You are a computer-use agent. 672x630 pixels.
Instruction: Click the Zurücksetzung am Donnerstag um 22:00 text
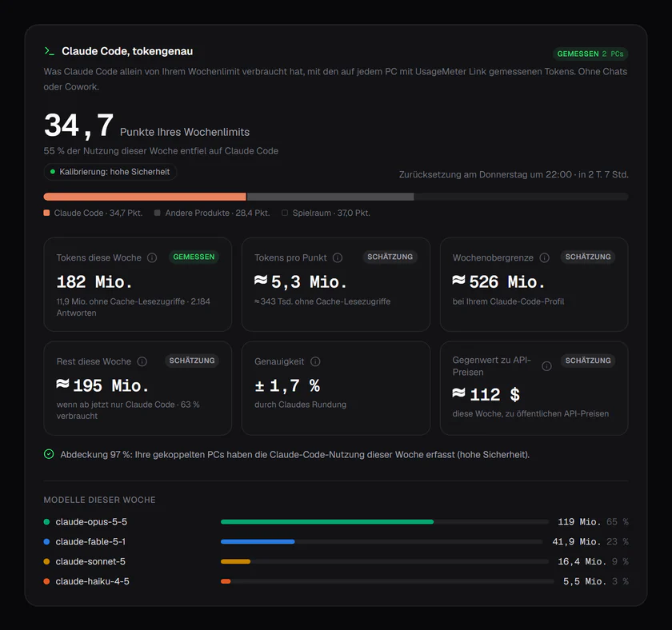[485, 174]
